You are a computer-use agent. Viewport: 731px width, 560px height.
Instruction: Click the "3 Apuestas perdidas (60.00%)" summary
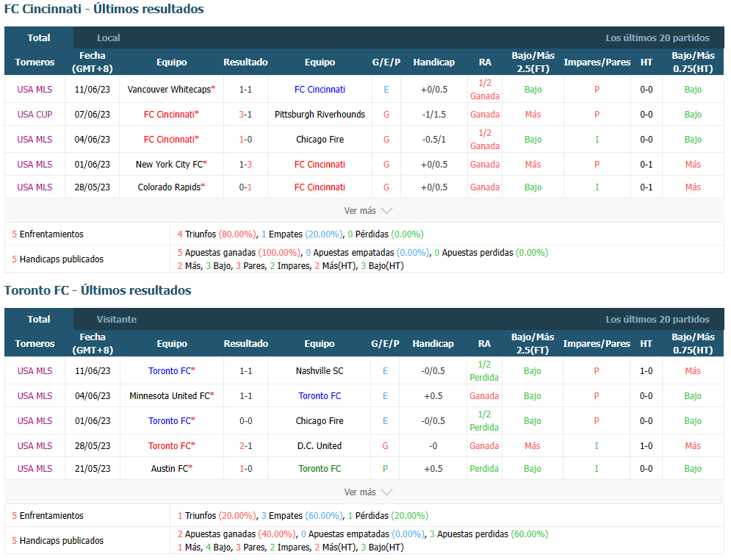coord(489,534)
